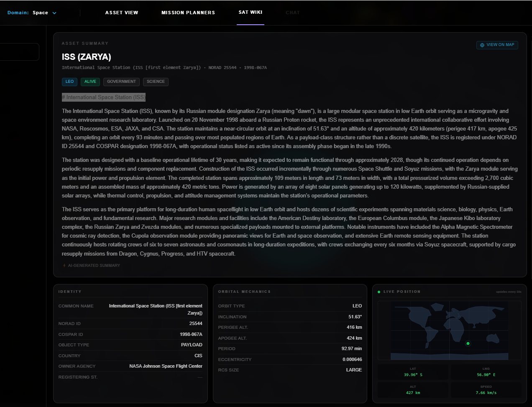Click the Common Name value in Identity

156,310
